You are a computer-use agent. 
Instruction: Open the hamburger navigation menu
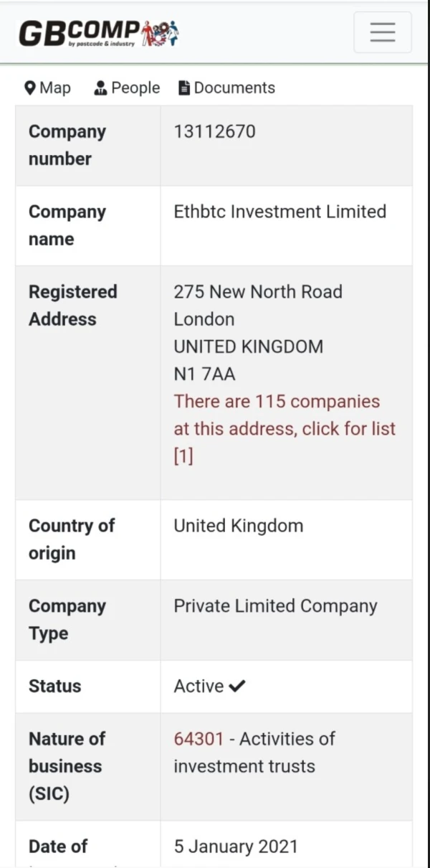[x=383, y=32]
